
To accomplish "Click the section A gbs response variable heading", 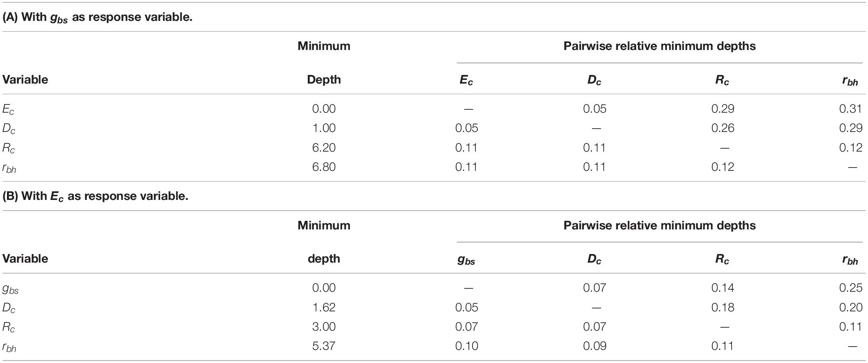I will click(x=98, y=18).
